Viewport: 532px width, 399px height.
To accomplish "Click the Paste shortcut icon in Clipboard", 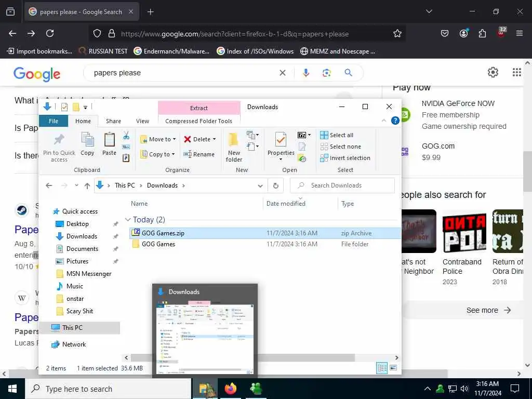I will click(x=126, y=158).
